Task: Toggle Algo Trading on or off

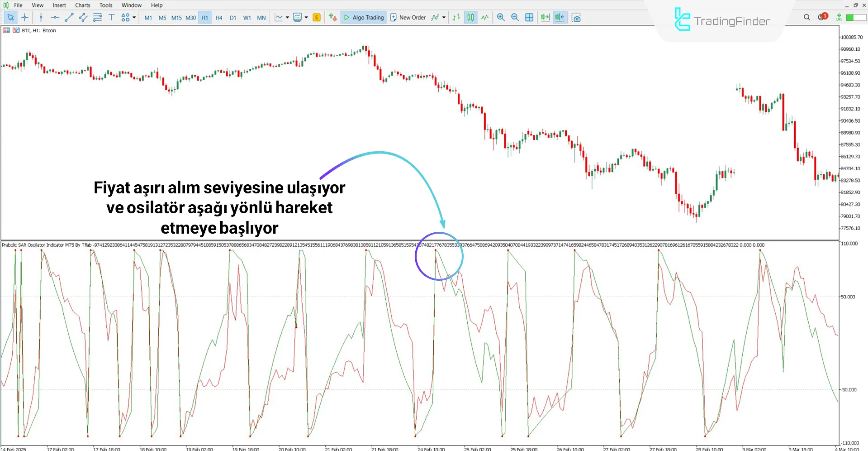Action: coord(364,18)
